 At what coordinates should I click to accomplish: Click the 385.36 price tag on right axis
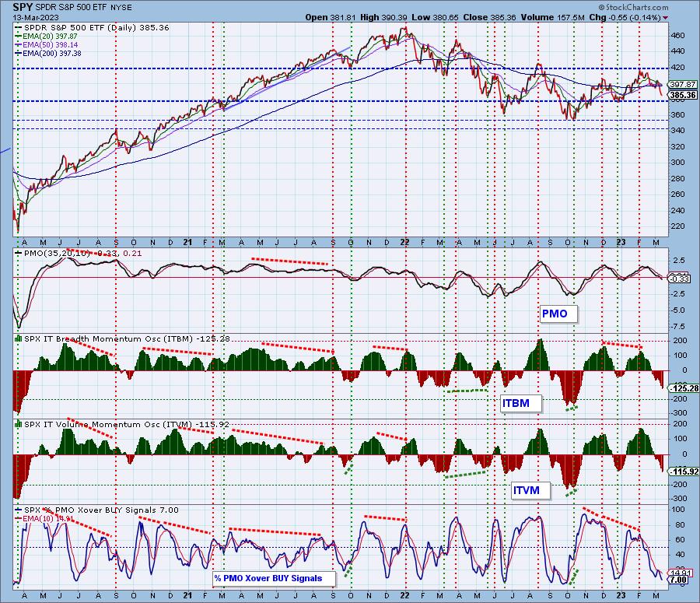[683, 95]
